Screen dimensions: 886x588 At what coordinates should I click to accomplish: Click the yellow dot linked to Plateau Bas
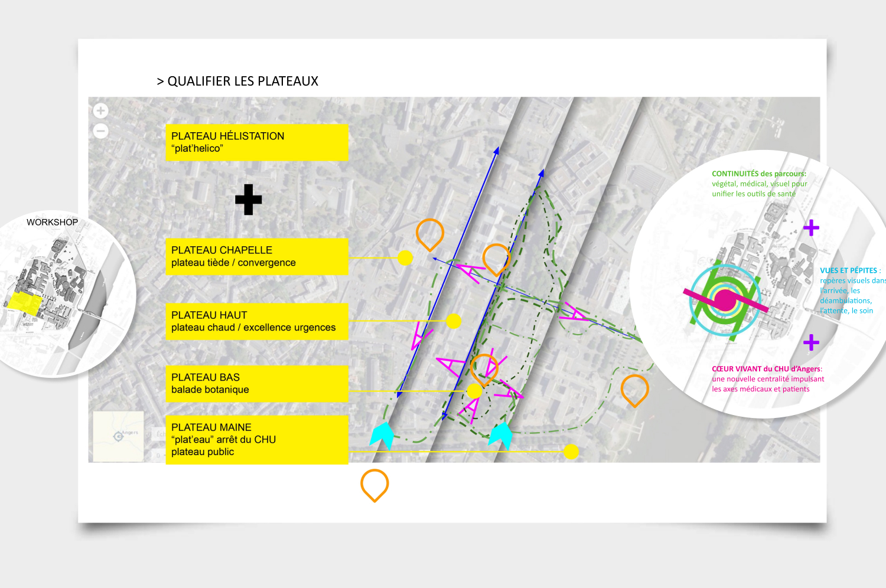coord(474,391)
